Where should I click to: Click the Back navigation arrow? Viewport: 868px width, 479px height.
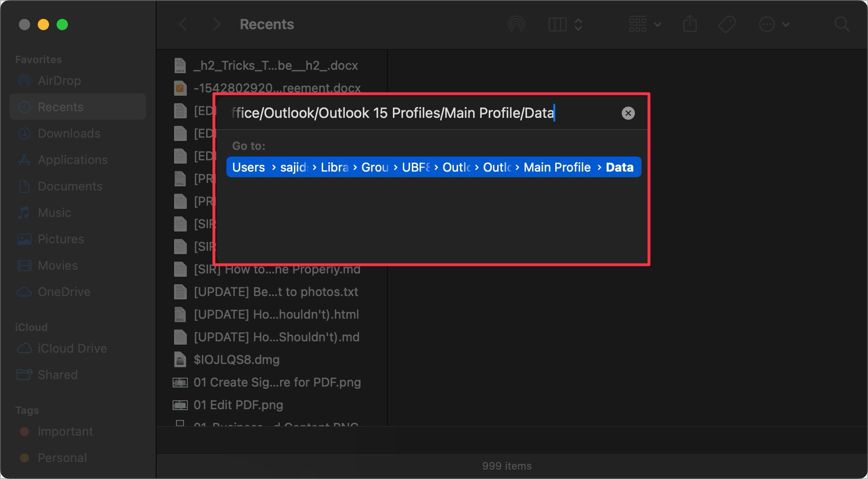tap(184, 24)
